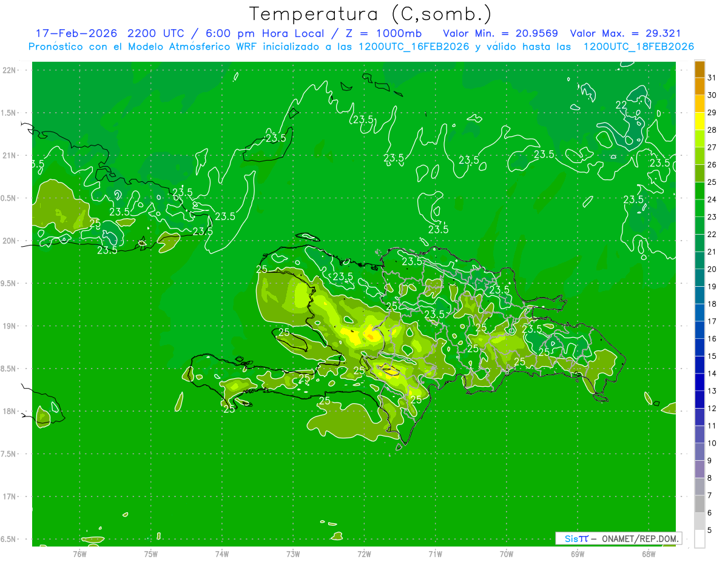The width and height of the screenshot is (728, 562).
Task: Click the '75W' longitude label
Action: [x=150, y=554]
